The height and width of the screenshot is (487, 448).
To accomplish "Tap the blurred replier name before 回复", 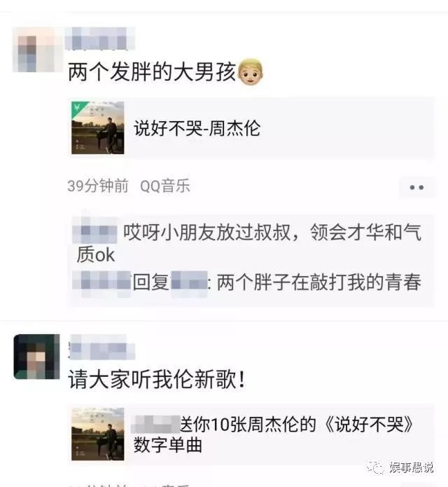I will coord(101,282).
